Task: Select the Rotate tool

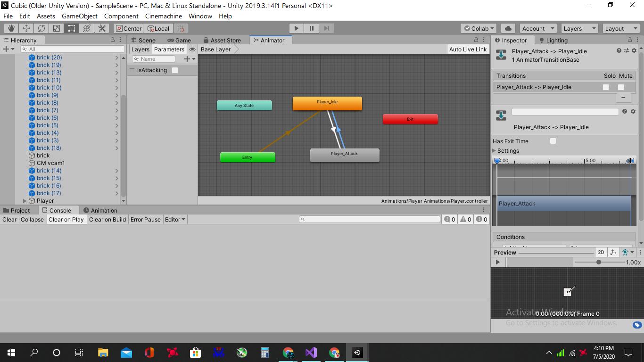Action: 41,28
